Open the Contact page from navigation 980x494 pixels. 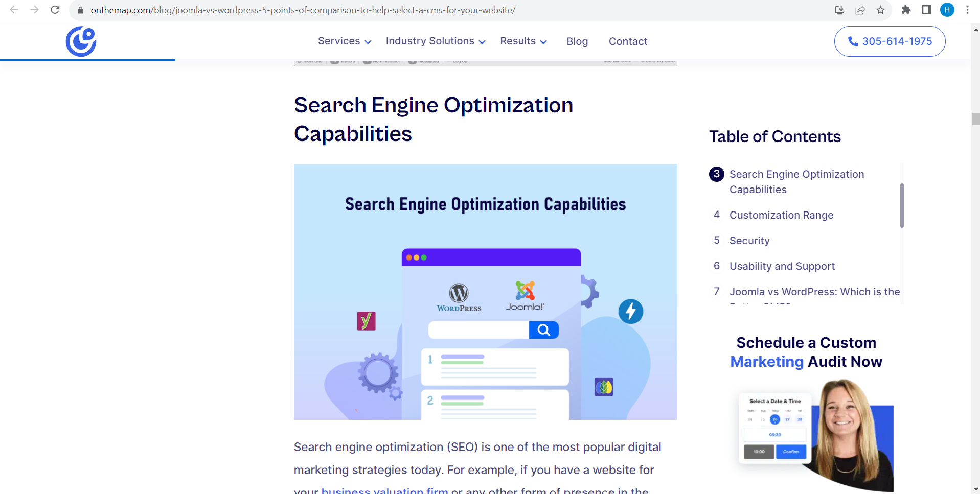[628, 41]
